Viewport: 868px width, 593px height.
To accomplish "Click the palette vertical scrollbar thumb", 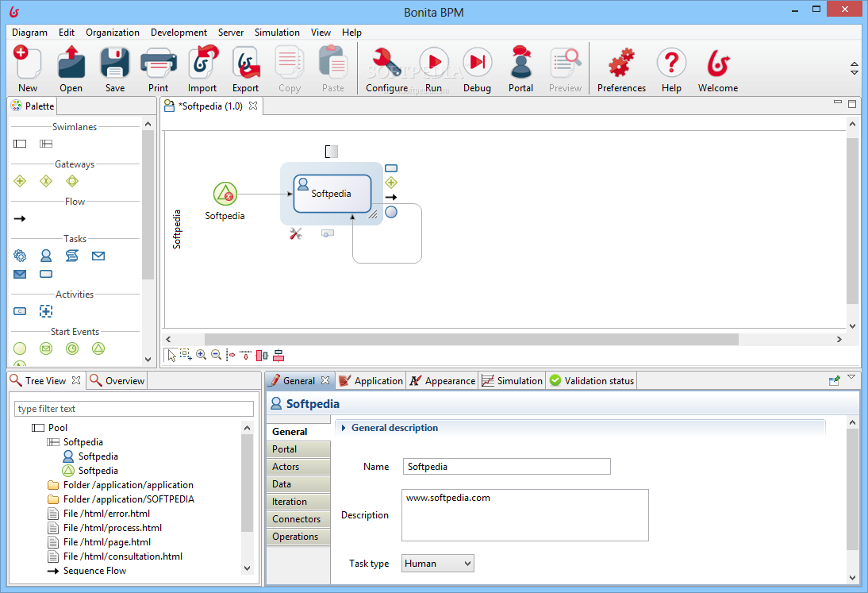I will [x=148, y=205].
